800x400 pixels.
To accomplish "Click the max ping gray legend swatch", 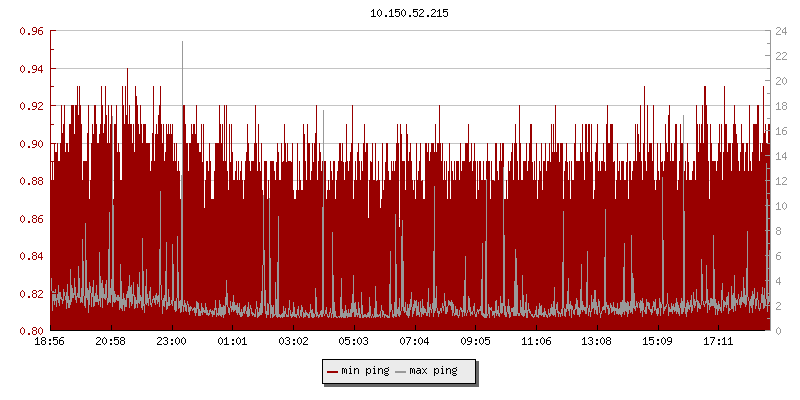I will (x=401, y=371).
